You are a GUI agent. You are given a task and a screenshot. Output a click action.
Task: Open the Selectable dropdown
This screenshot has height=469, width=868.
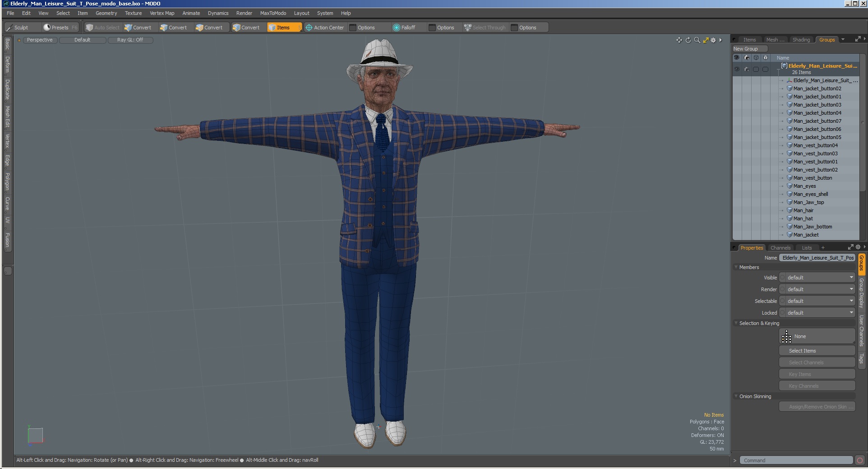coord(817,301)
